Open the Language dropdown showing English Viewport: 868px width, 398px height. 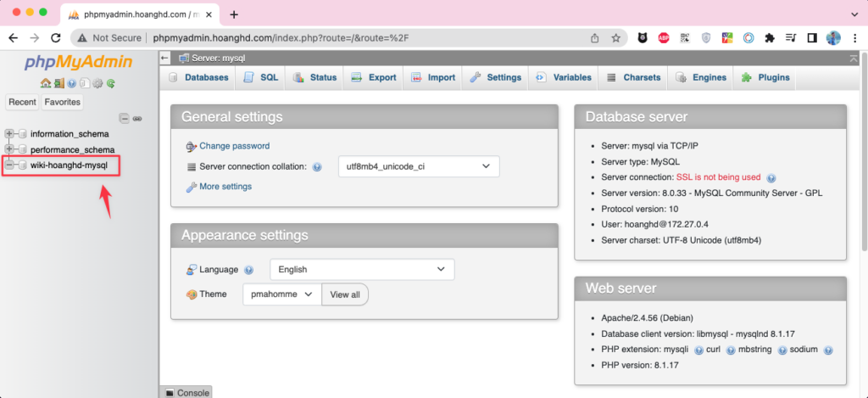point(362,269)
